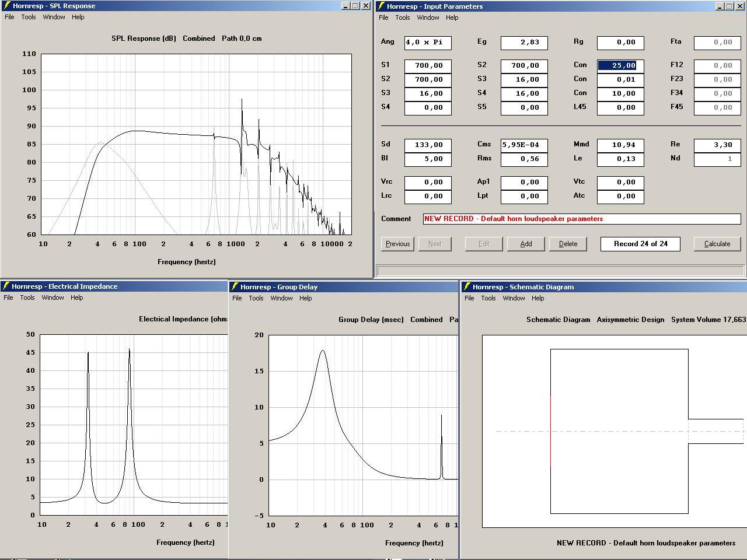Click the Edit button
The height and width of the screenshot is (560, 747).
[484, 244]
